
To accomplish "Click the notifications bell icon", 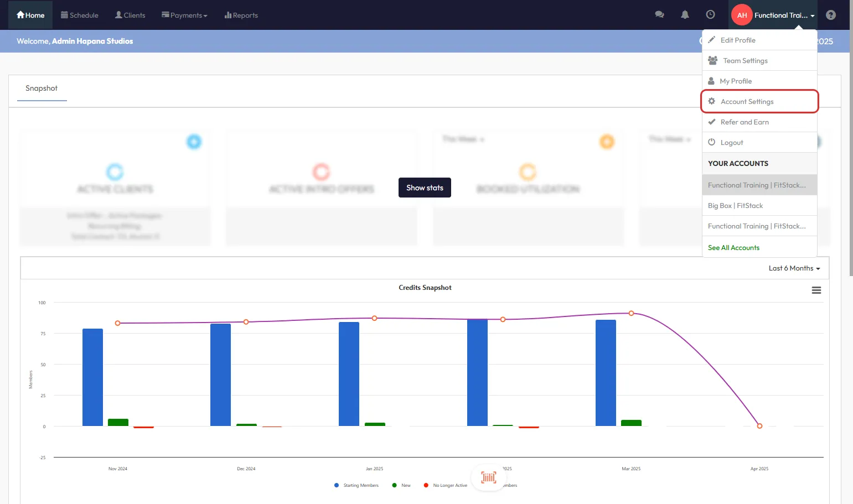I will coord(685,15).
